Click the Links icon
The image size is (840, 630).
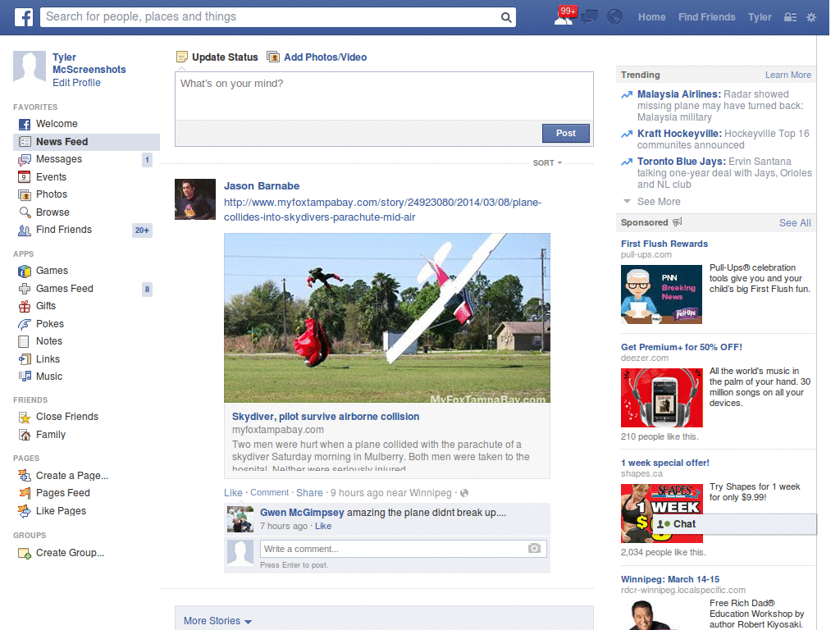click(x=25, y=359)
